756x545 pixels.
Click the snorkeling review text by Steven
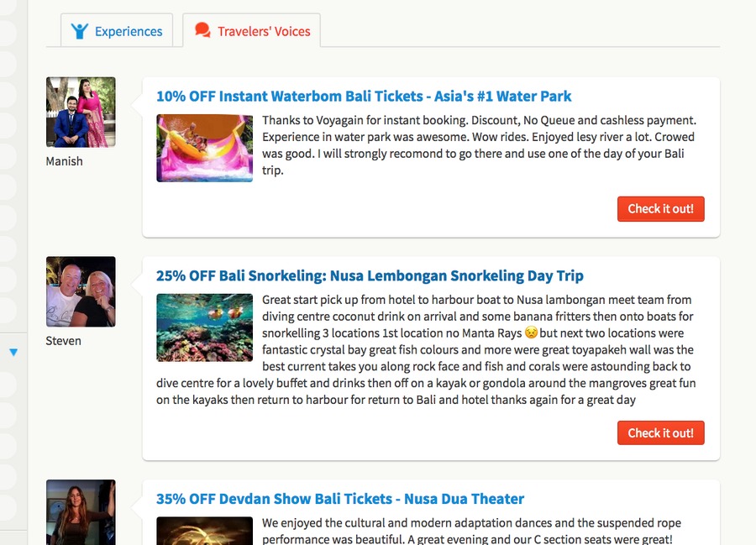pos(426,350)
